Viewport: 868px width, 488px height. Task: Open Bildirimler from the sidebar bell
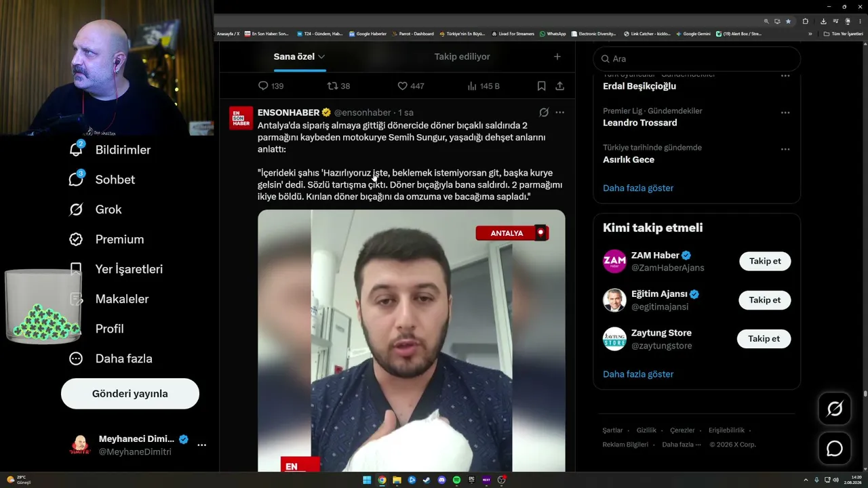[77, 150]
